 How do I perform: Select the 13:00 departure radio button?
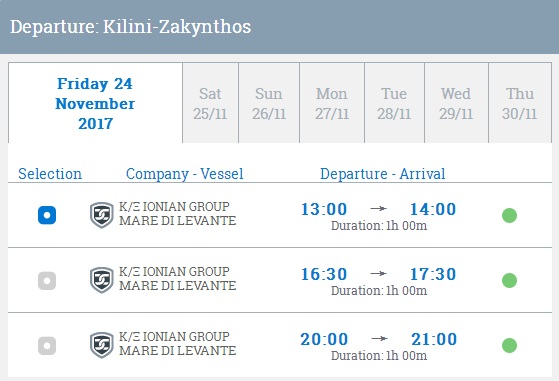pos(47,215)
